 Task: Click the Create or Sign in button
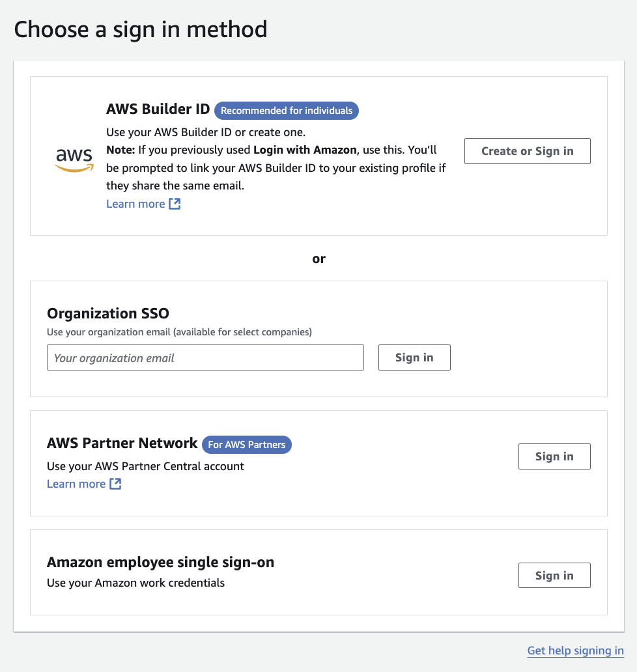pos(528,151)
